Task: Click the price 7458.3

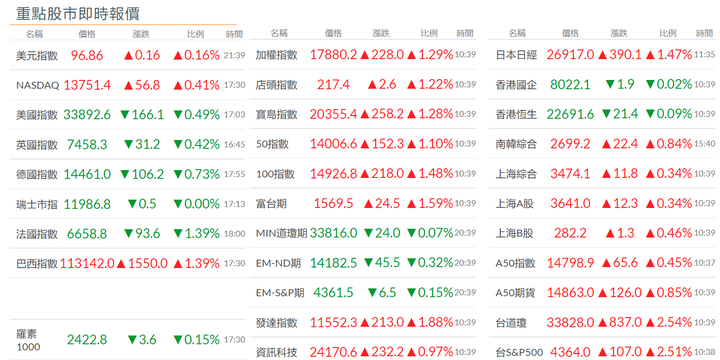Action: click(x=87, y=145)
